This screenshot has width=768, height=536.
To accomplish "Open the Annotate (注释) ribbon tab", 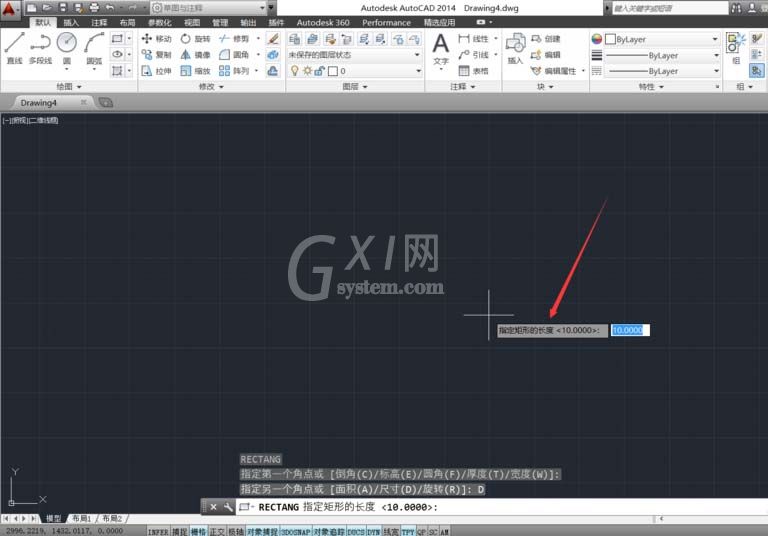I will tap(99, 23).
